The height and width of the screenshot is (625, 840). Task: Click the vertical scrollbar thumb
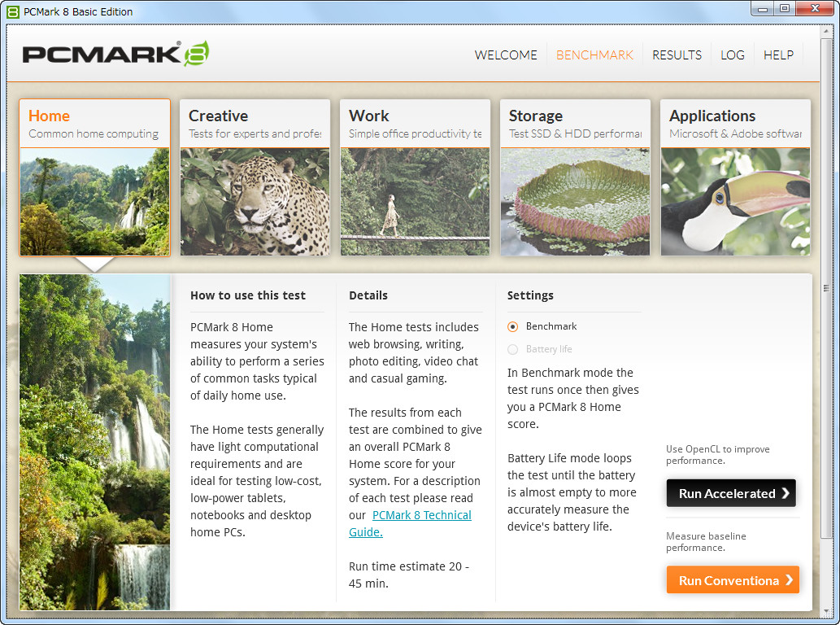(826, 288)
